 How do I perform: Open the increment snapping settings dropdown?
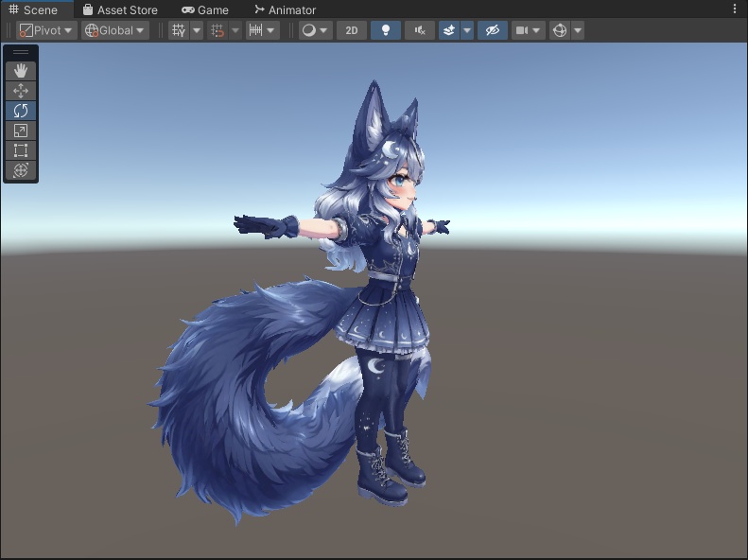(262, 30)
